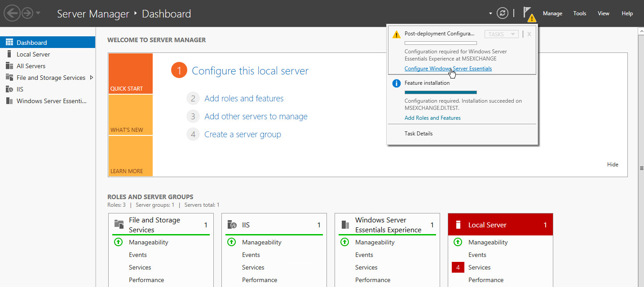Click Add roles and features link
644x287 pixels.
[x=244, y=99]
